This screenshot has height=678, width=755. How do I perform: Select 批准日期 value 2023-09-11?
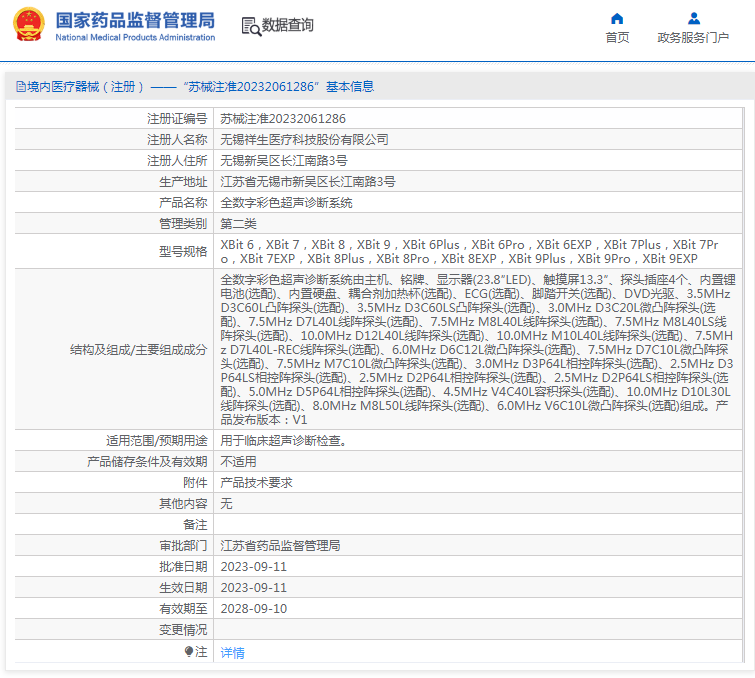[x=253, y=567]
